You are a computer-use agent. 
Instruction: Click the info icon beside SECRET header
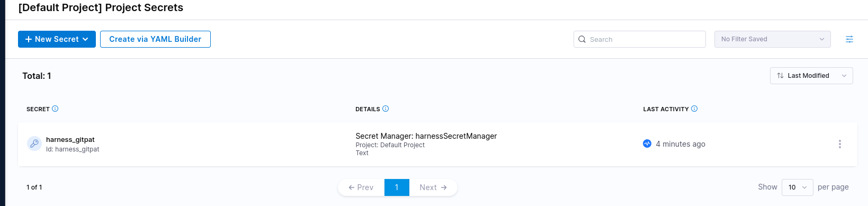click(x=55, y=109)
